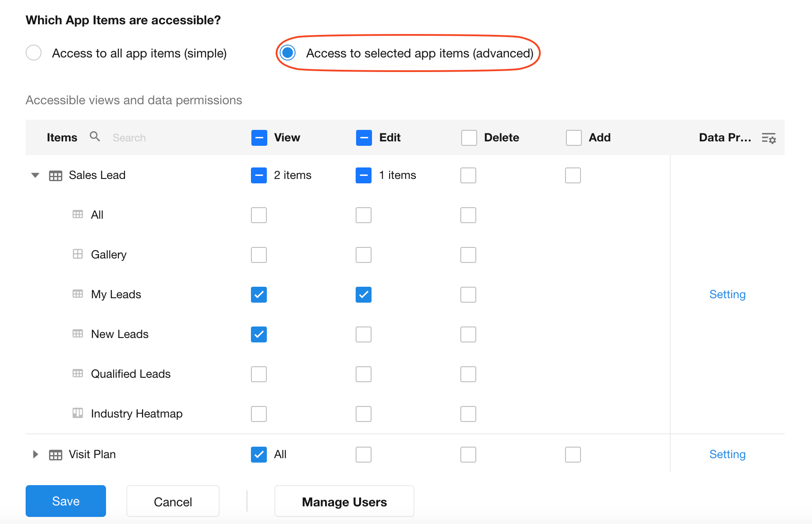The height and width of the screenshot is (524, 812).
Task: Click the My Leads grid icon
Action: coord(78,294)
